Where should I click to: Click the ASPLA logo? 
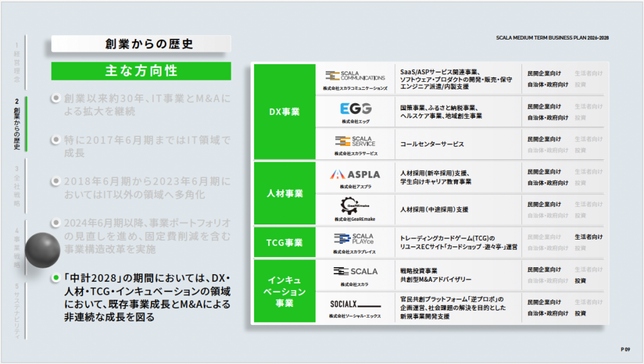355,174
